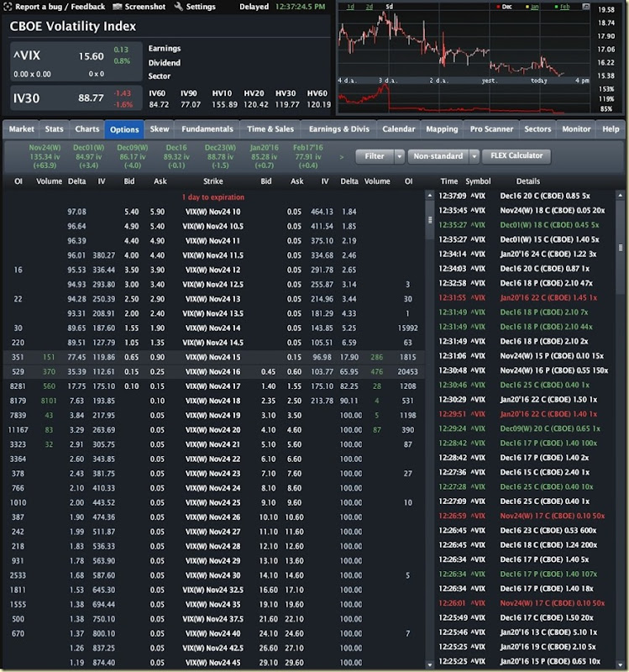Switch to the Skew tab
Viewport: 629px width, 672px height.
pyautogui.click(x=160, y=129)
